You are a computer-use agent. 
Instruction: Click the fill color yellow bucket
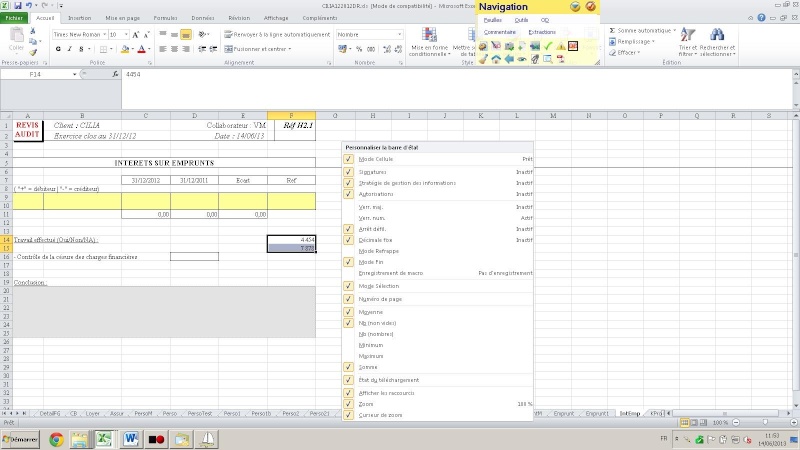[124, 49]
